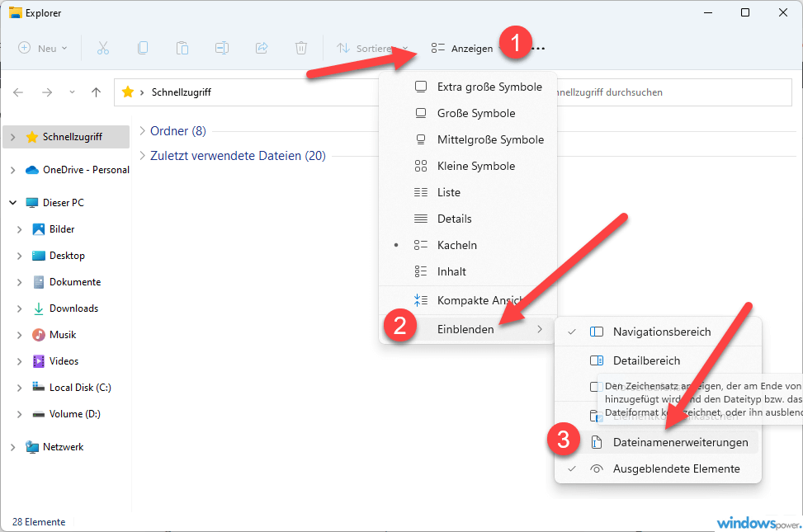Expand Zuletzt verwendete Dateien (20) group
This screenshot has width=803, height=532.
click(x=143, y=155)
